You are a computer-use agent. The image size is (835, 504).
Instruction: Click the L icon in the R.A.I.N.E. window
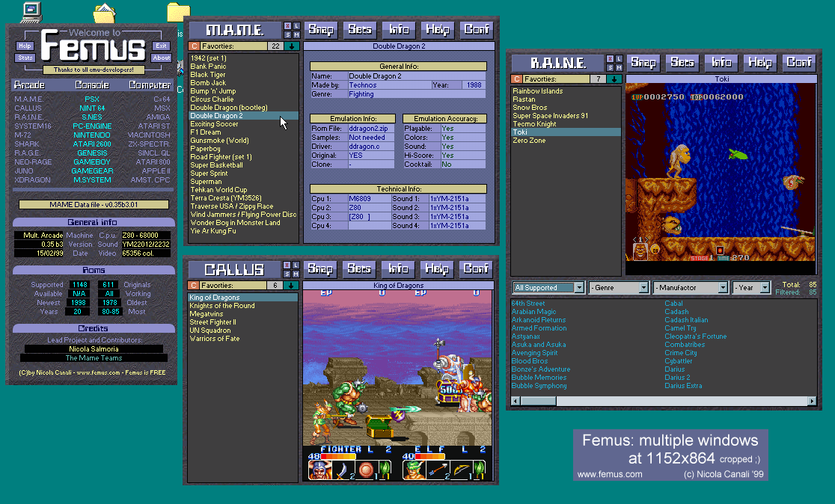[x=619, y=58]
